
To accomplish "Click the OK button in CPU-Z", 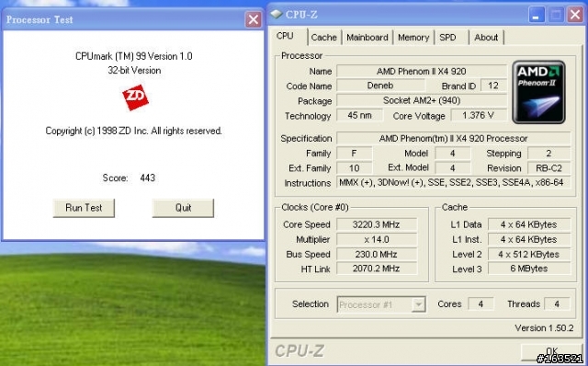I will tap(552, 351).
